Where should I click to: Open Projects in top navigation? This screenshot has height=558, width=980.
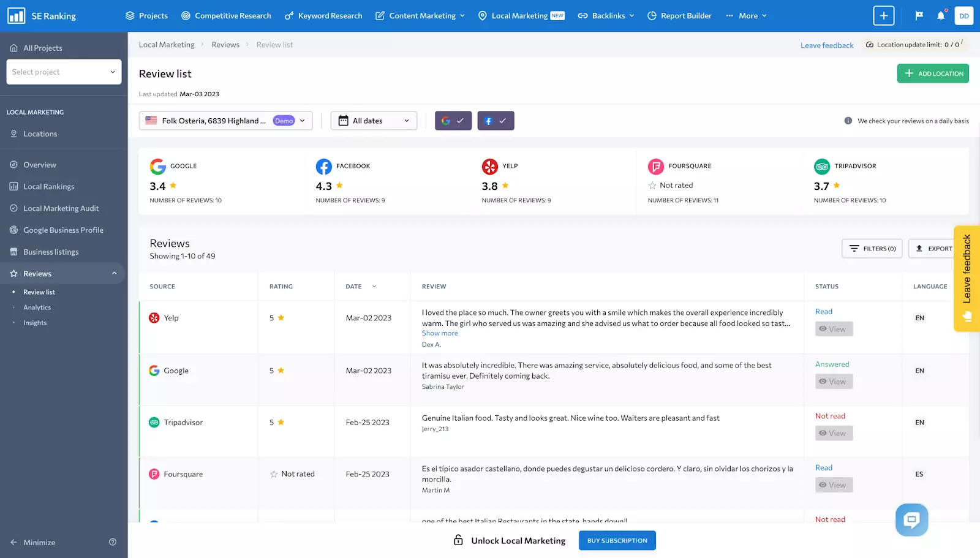146,16
